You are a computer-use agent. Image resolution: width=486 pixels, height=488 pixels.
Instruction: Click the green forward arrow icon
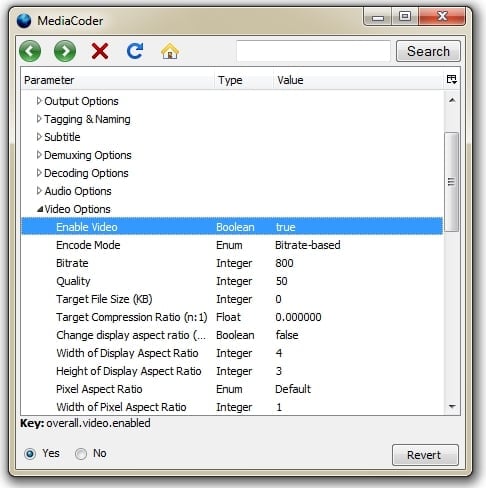point(65,51)
